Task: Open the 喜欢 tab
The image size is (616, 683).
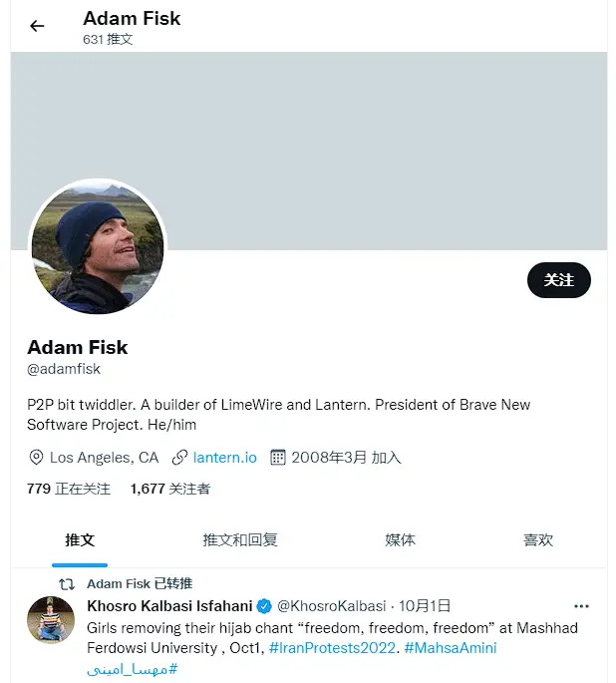Action: point(538,539)
